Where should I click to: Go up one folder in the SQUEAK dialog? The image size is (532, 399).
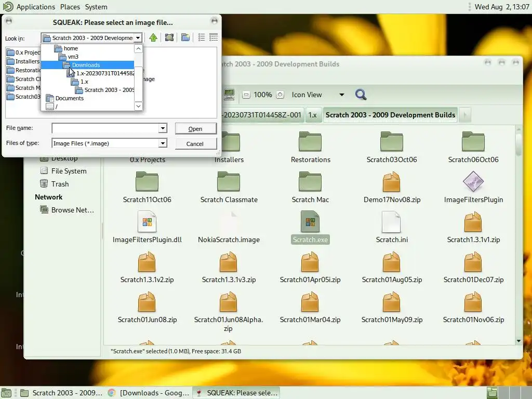(x=153, y=37)
